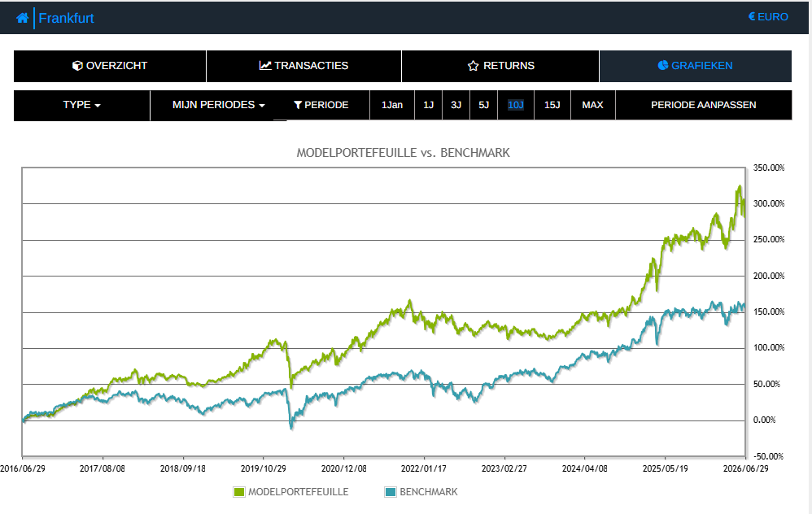Viewport: 812px width, 514px height.
Task: Click the -50.00% y-axis label
Action: pos(769,456)
